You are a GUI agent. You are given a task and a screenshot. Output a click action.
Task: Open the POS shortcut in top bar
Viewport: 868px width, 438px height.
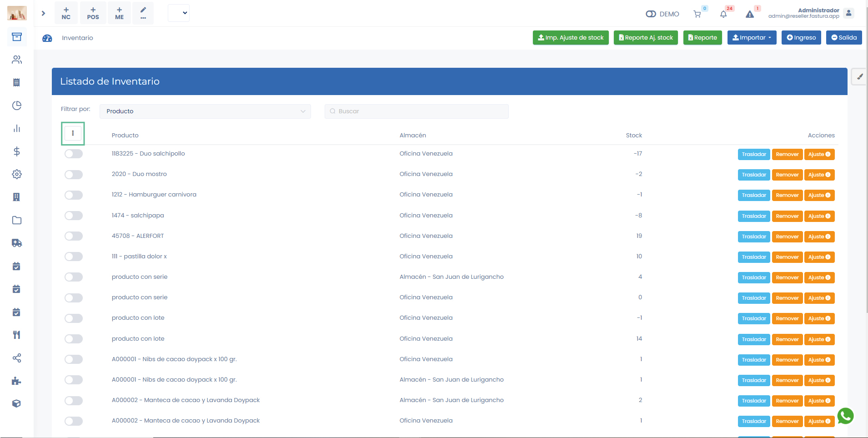(93, 13)
